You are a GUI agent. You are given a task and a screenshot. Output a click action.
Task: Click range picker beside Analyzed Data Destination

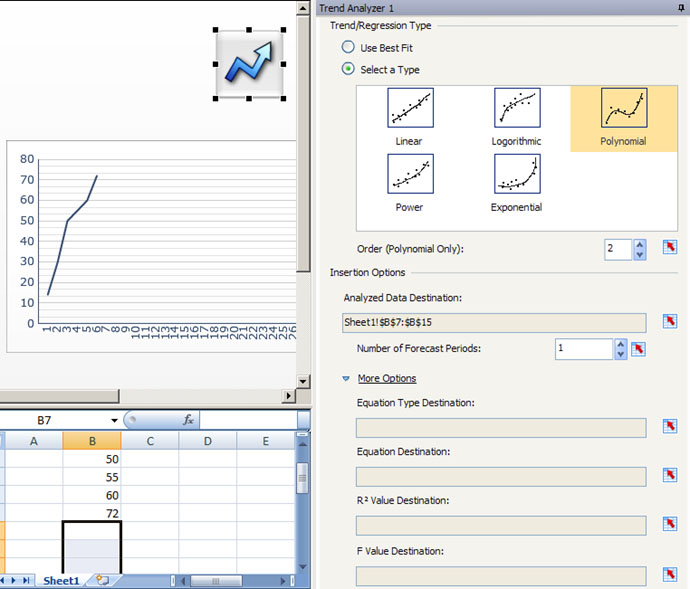(x=670, y=321)
